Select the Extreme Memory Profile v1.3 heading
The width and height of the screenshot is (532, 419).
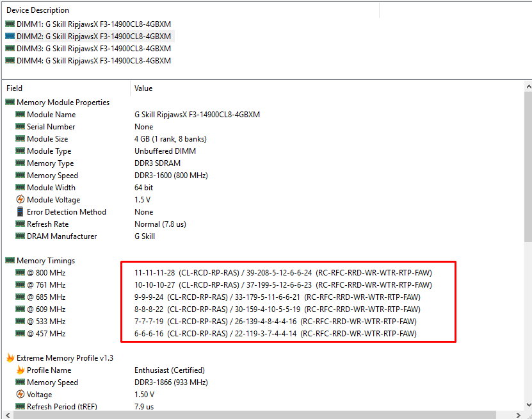(x=65, y=358)
